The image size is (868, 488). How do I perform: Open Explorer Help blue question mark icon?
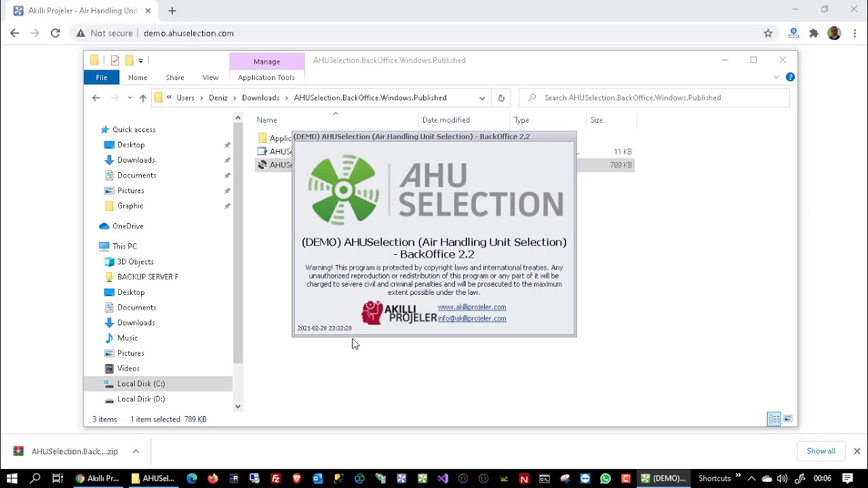(790, 77)
